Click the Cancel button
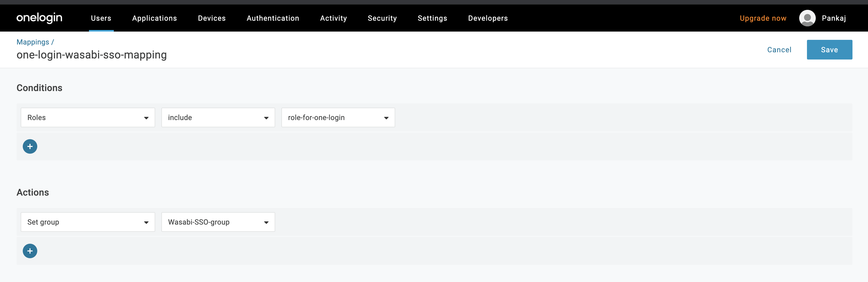The width and height of the screenshot is (868, 282). (x=779, y=49)
